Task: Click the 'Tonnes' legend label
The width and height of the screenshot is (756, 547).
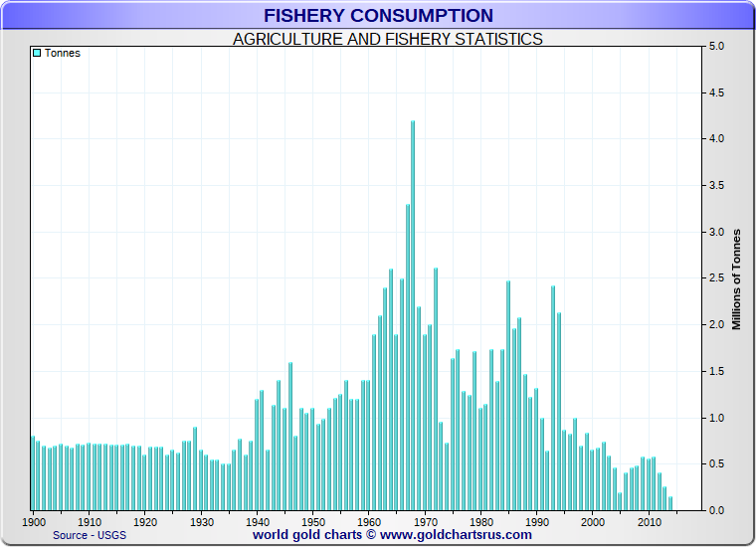Action: [x=63, y=53]
